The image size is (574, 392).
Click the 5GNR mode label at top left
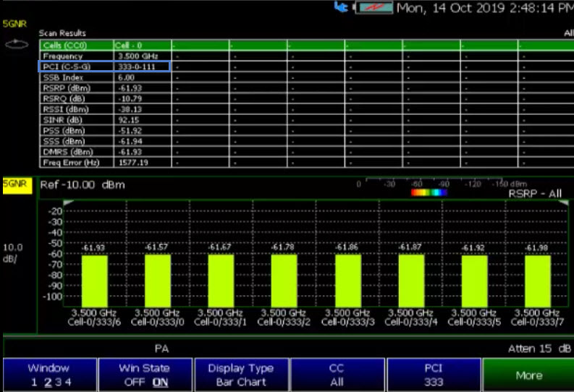click(x=14, y=24)
